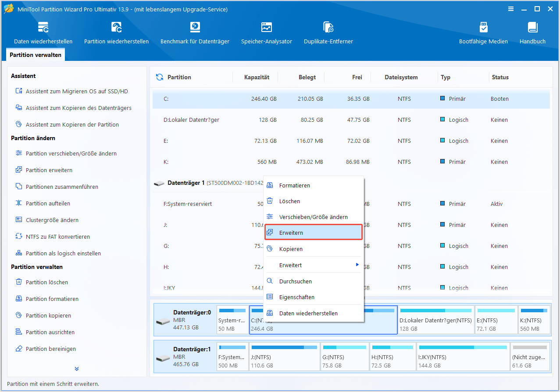560x392 pixels.
Task: Select Datenträger:0 in the disk map
Action: coord(185,320)
